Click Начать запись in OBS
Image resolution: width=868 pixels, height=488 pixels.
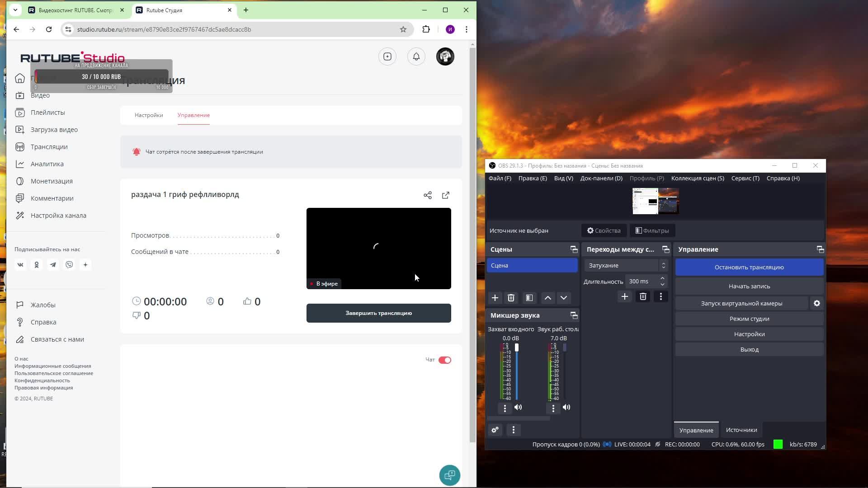coord(749,286)
